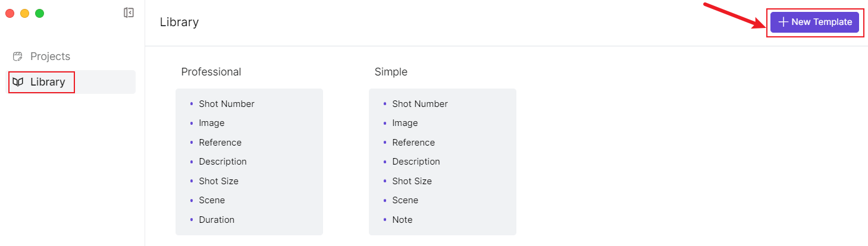The image size is (868, 246).
Task: Click the Projects clapperboard icon
Action: (18, 56)
